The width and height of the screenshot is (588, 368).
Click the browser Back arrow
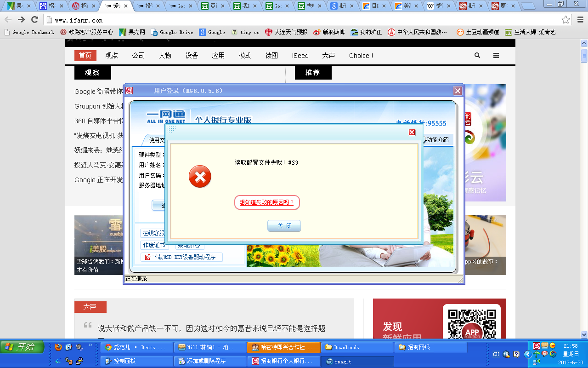(x=8, y=20)
